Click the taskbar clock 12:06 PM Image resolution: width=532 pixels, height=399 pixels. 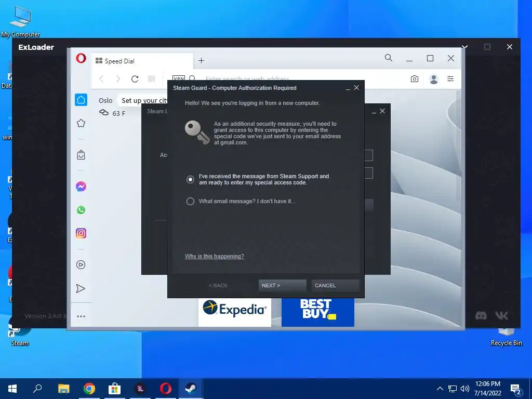click(487, 384)
